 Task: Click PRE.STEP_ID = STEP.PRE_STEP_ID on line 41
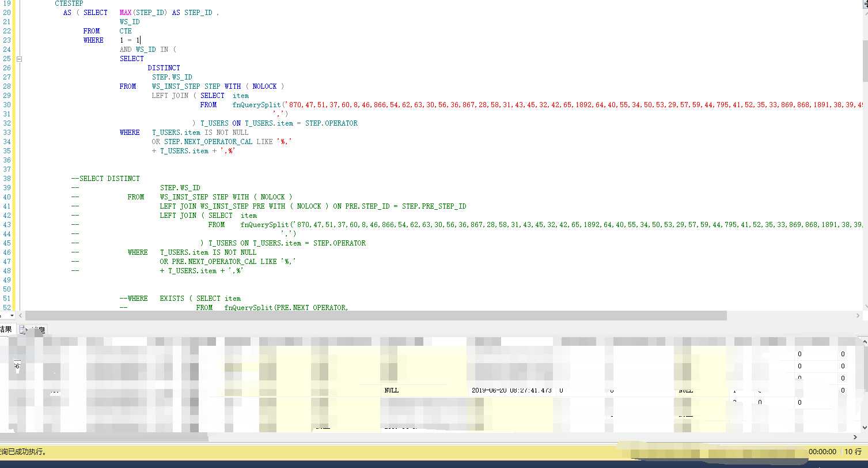click(x=405, y=206)
